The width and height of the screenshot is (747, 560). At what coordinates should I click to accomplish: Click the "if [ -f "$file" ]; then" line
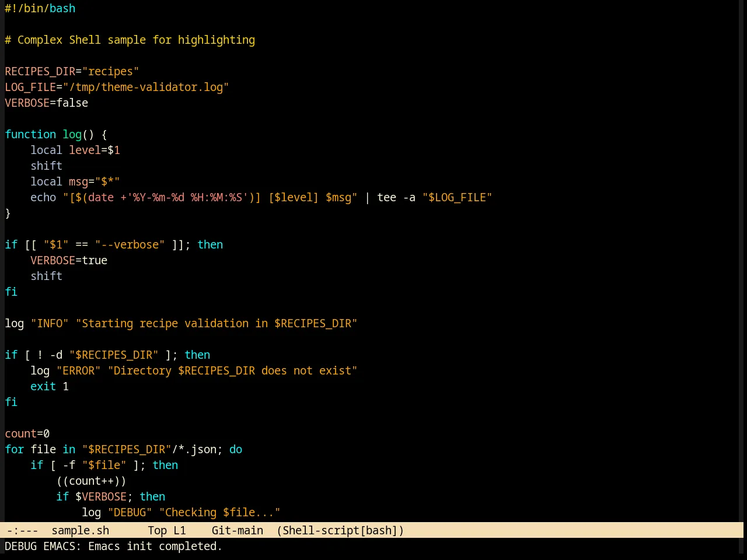(104, 465)
